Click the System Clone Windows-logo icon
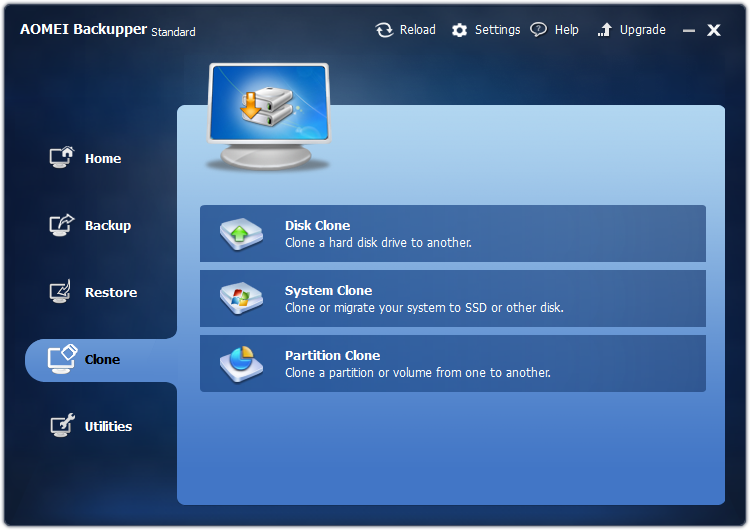Image resolution: width=750 pixels, height=530 pixels. coord(241,298)
